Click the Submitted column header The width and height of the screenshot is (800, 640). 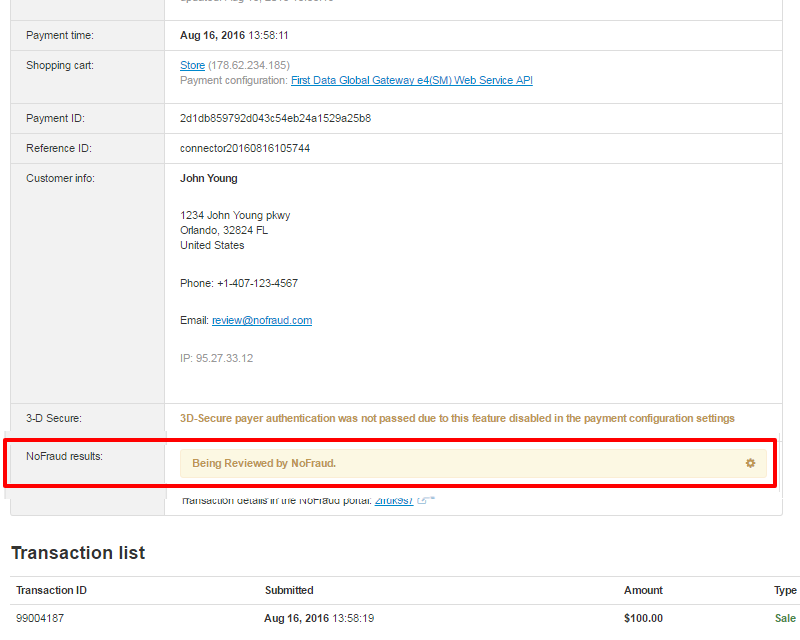(x=289, y=590)
